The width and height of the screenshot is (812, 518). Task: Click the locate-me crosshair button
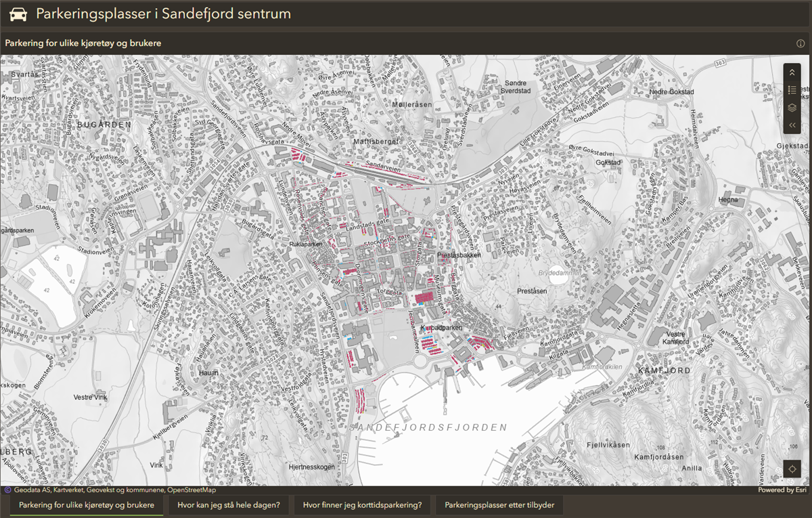pos(792,469)
